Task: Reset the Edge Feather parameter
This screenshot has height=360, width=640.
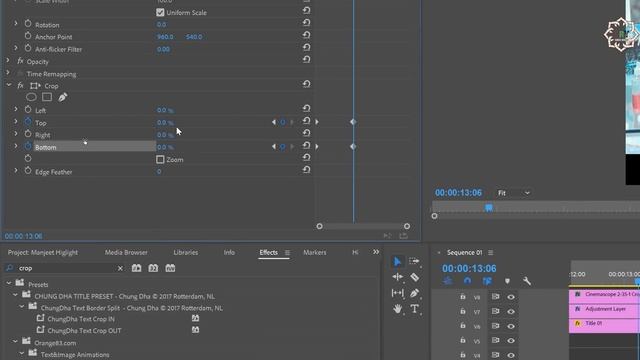Action: coord(306,170)
